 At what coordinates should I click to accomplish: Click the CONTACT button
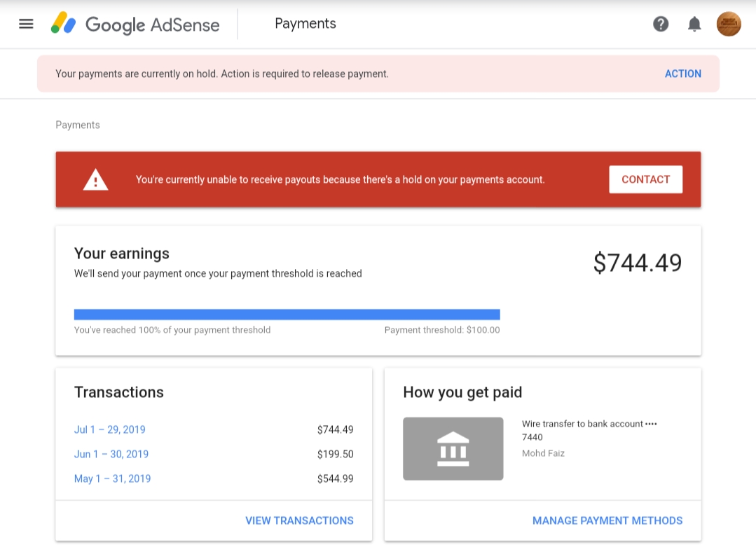[x=645, y=179]
